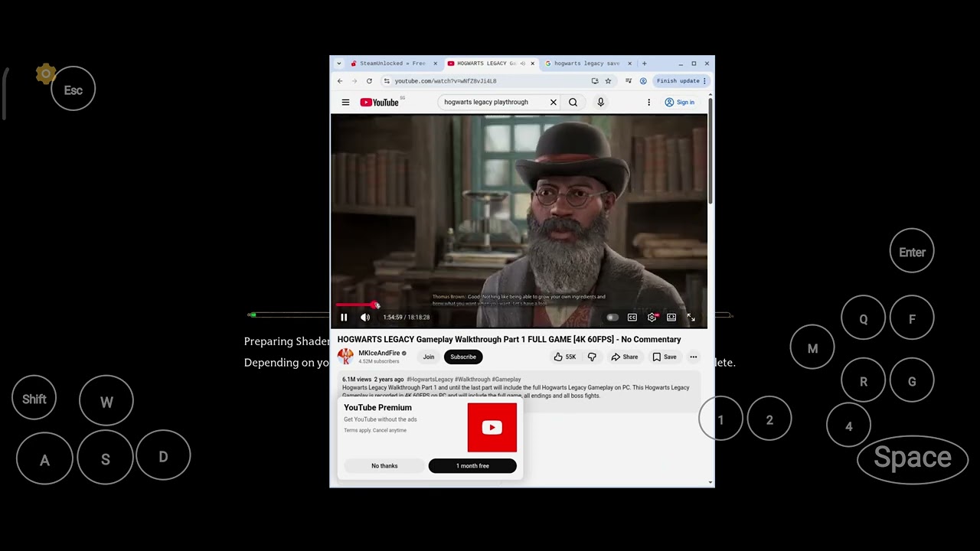Click the YouTube search magnifier button
980x551 pixels.
[573, 103]
